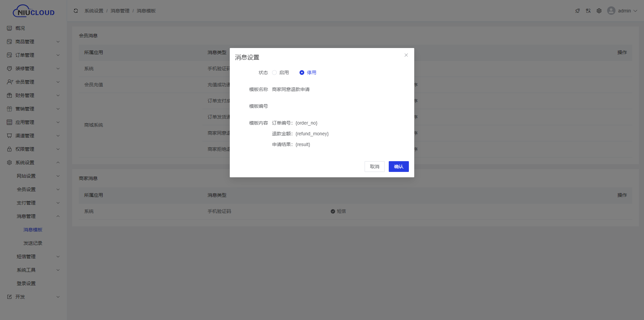Expand 网站设置 submenu chevron
Screen dimensions: 644x320
[x=58, y=176]
